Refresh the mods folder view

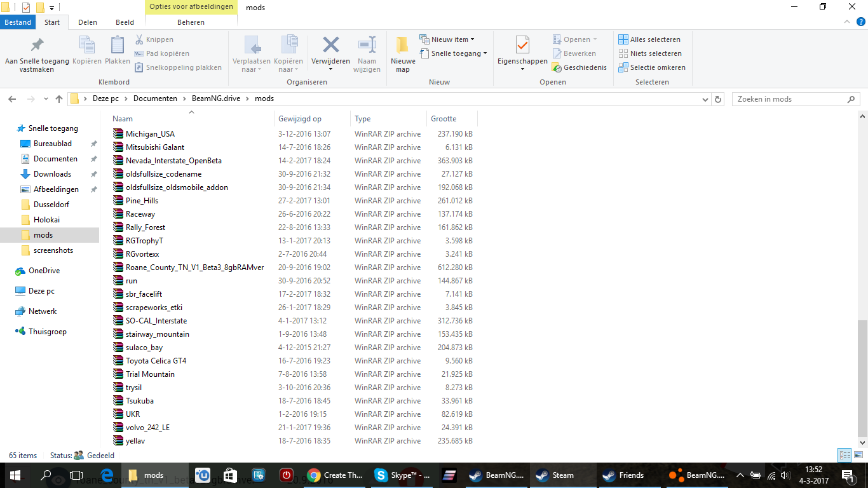click(x=718, y=100)
